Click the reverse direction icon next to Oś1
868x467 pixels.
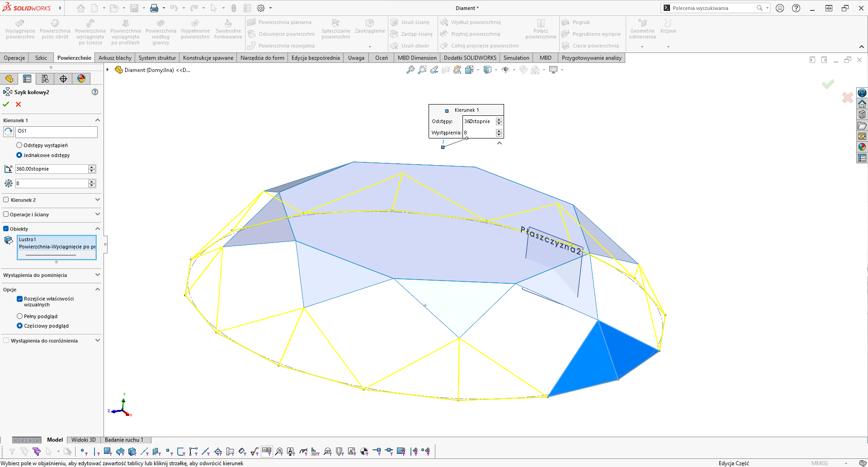point(9,132)
